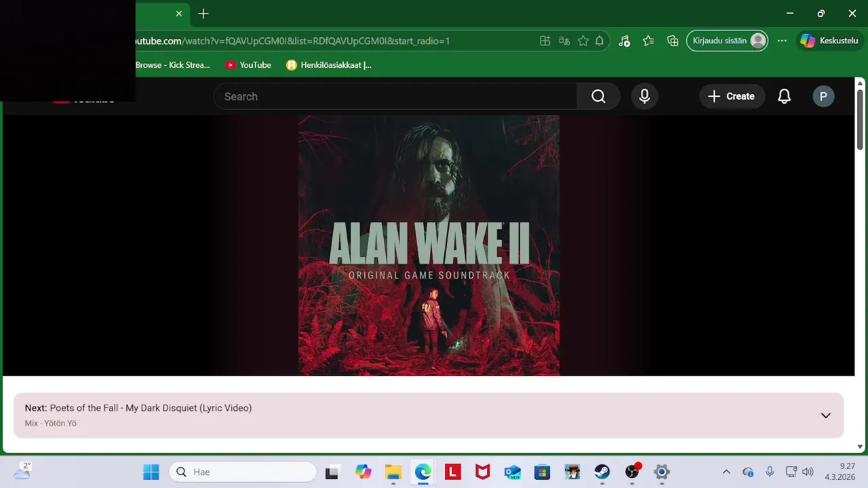This screenshot has height=488, width=868.
Task: Open the Favorites list icon in Edge toolbar
Action: click(x=648, y=41)
